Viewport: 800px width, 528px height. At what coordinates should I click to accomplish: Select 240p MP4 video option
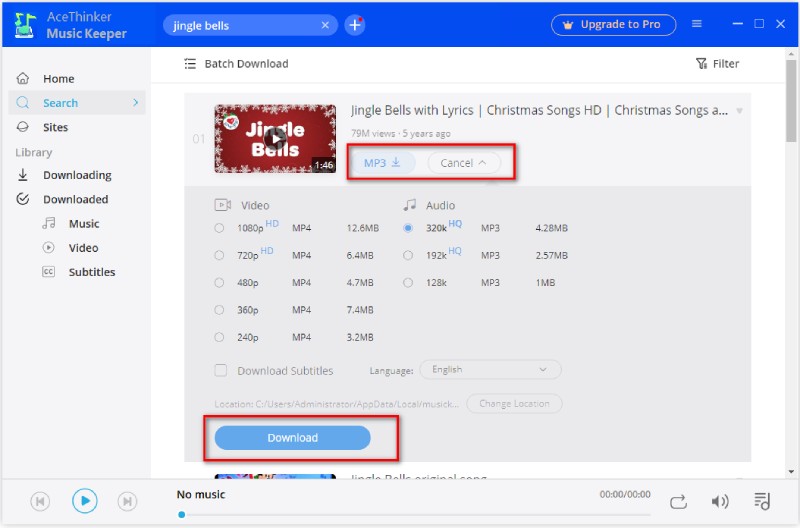(x=219, y=337)
